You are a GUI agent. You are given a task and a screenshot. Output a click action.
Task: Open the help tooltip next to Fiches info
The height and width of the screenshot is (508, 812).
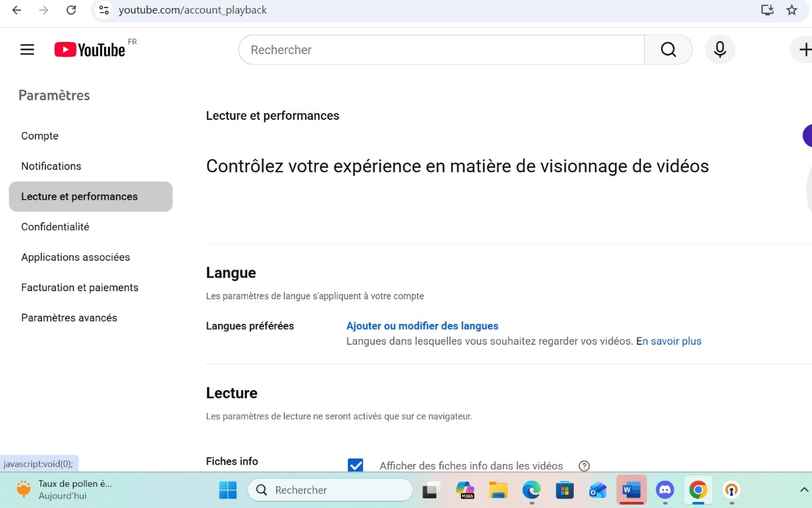point(584,466)
